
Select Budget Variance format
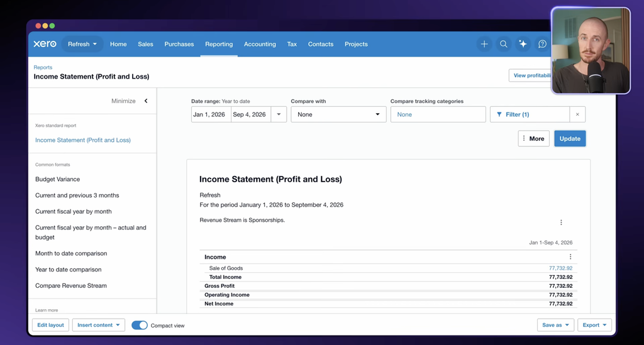(57, 179)
